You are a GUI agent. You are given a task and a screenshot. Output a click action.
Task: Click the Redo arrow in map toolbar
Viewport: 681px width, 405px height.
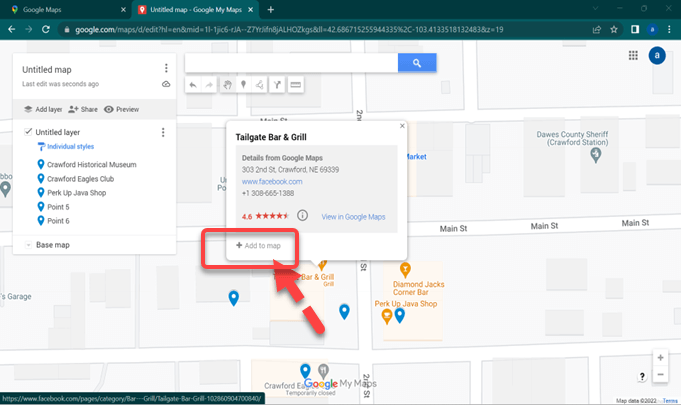click(209, 85)
